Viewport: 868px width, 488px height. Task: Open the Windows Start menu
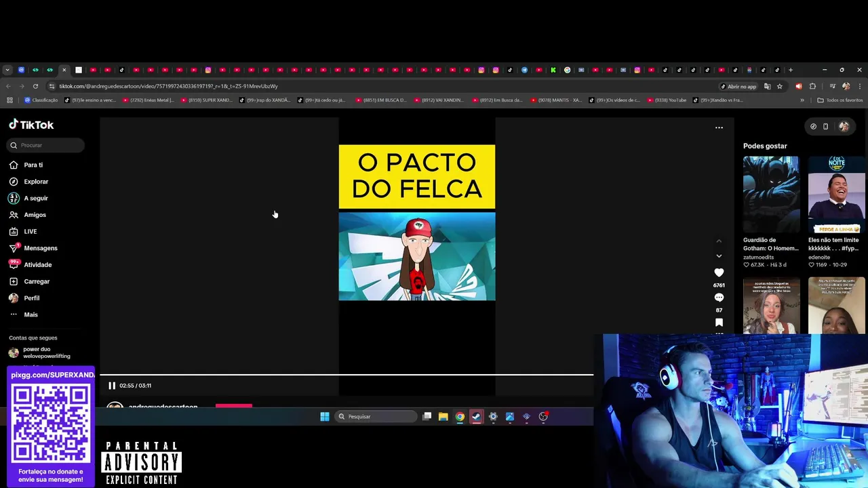click(x=325, y=417)
